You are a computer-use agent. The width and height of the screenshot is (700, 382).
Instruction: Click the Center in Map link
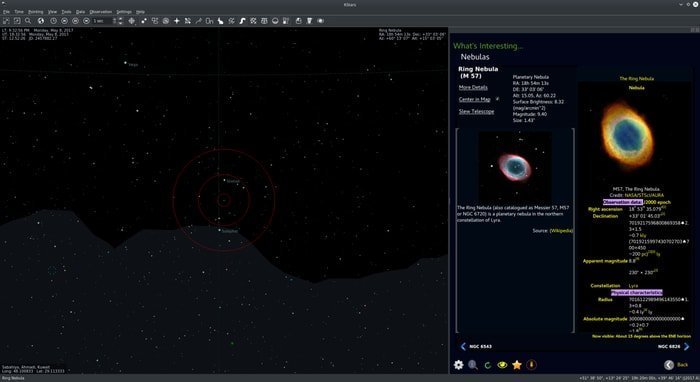pyautogui.click(x=474, y=100)
